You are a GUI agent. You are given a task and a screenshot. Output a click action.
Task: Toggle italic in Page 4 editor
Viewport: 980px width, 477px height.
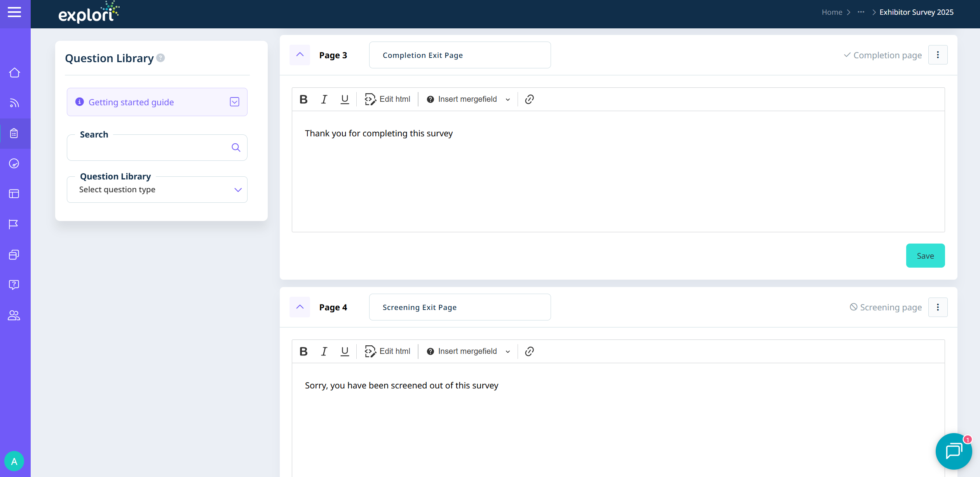coord(324,352)
